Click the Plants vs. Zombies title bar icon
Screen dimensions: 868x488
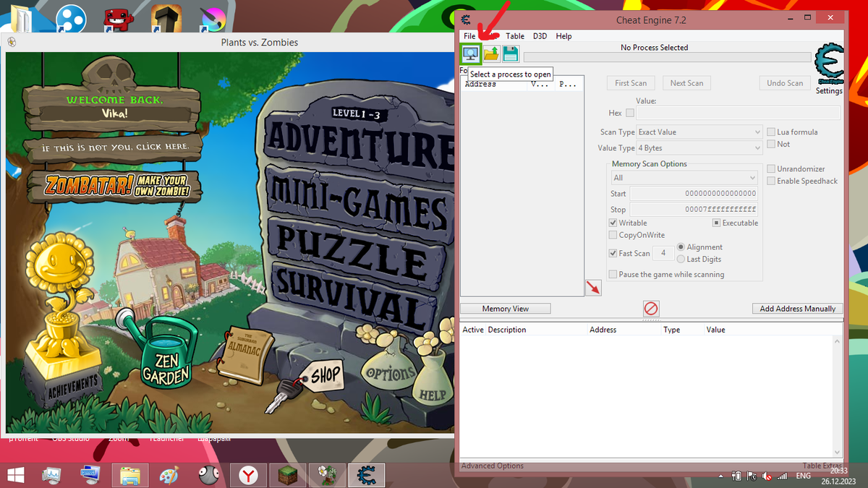(12, 42)
